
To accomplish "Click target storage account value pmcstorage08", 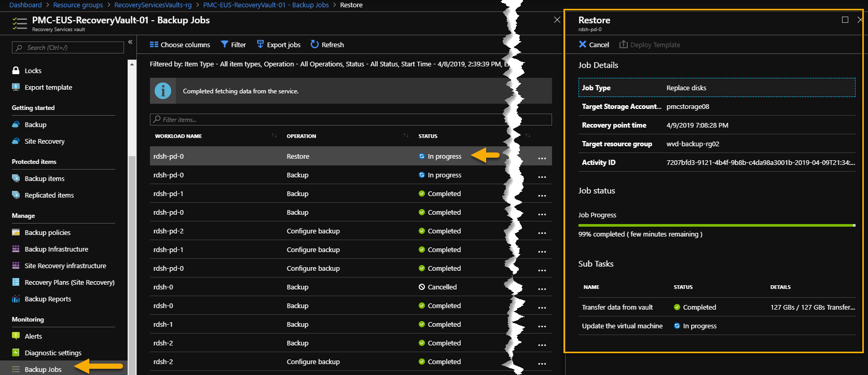I will pos(687,106).
